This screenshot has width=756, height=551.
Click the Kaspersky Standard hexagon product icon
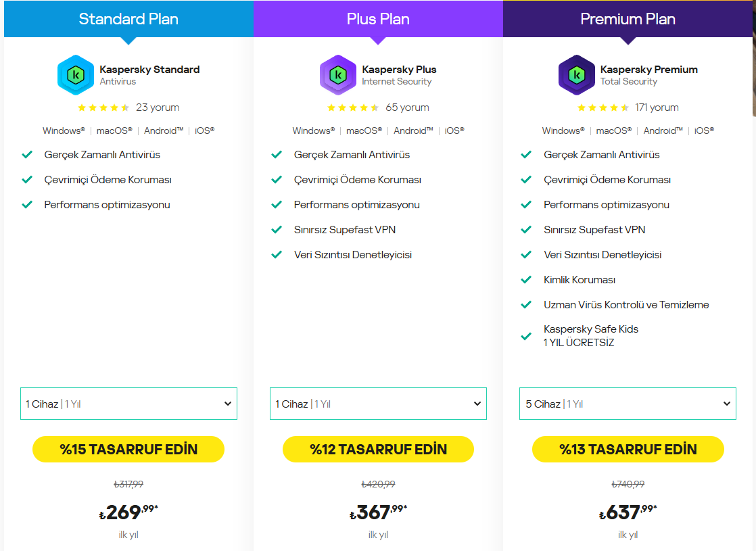tap(76, 75)
